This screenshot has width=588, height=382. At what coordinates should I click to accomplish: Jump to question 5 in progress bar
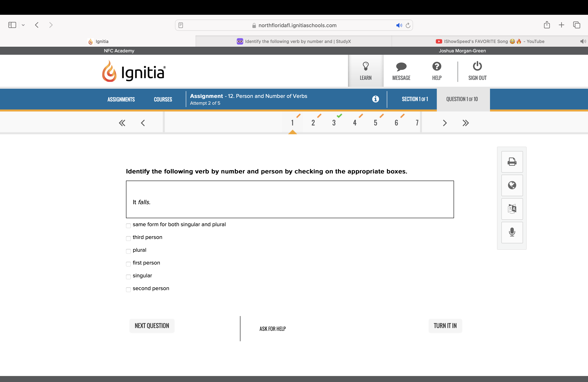point(375,123)
